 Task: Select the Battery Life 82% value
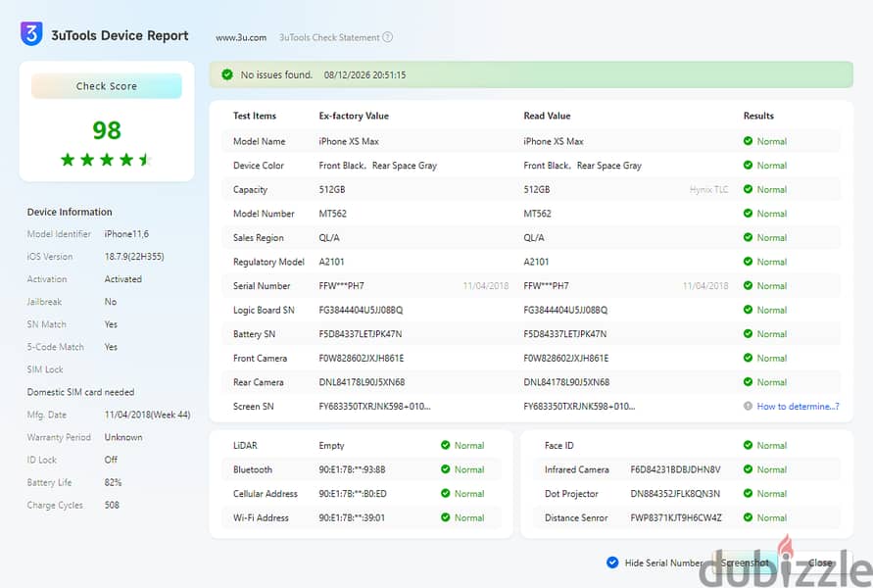click(x=113, y=483)
